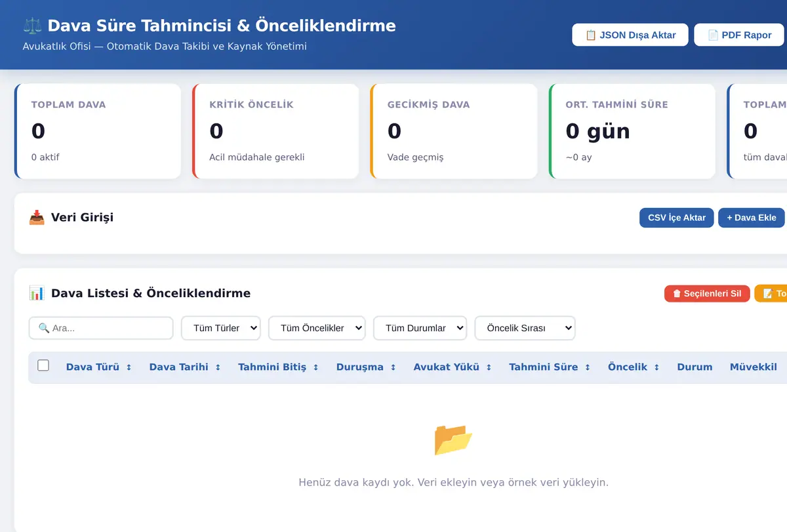Select the TOPLAM DAVA stat card

tap(98, 131)
